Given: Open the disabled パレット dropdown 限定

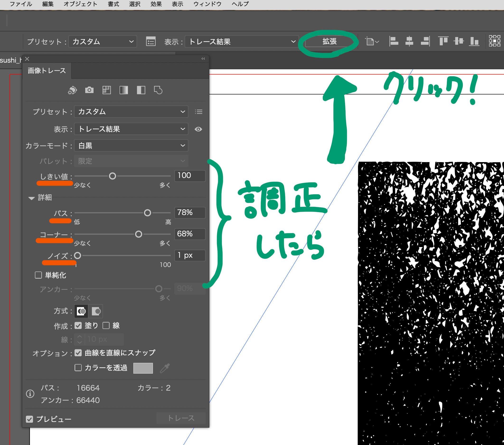Looking at the screenshot, I should (x=131, y=161).
